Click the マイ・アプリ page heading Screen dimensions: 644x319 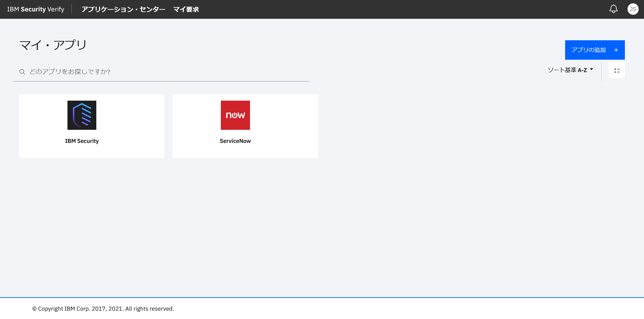pos(53,45)
